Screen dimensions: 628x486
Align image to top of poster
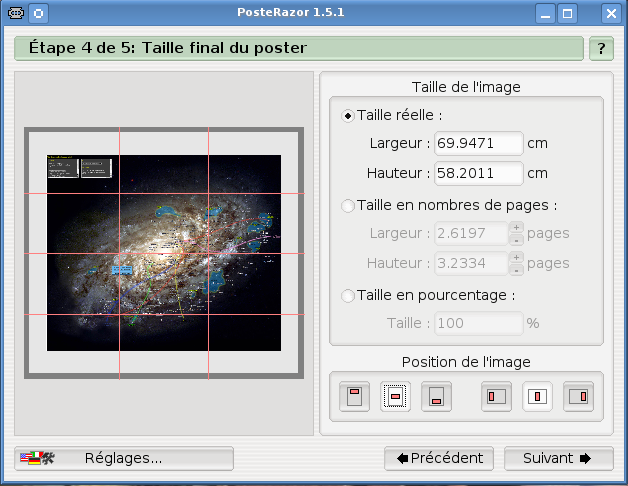coord(354,396)
